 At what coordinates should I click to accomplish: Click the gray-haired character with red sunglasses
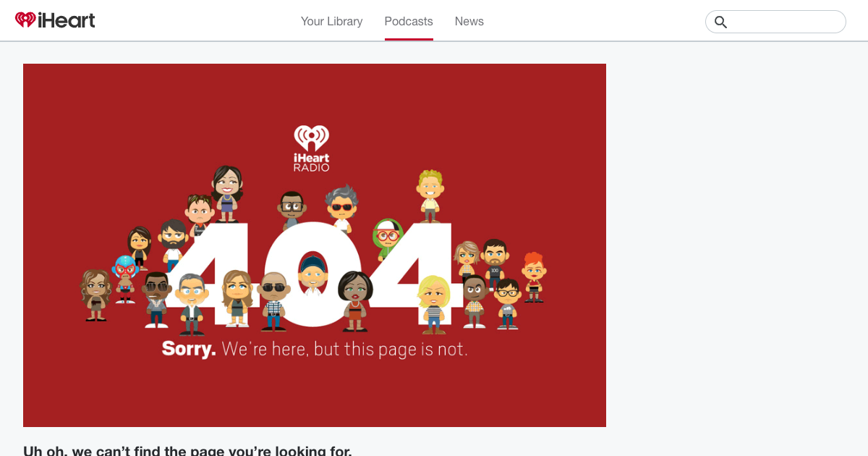(x=341, y=208)
